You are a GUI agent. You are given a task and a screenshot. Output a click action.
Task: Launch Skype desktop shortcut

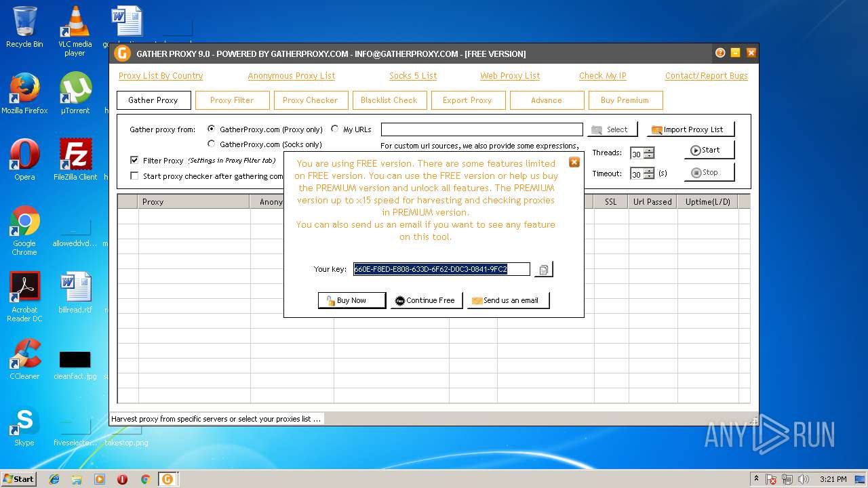pyautogui.click(x=24, y=426)
